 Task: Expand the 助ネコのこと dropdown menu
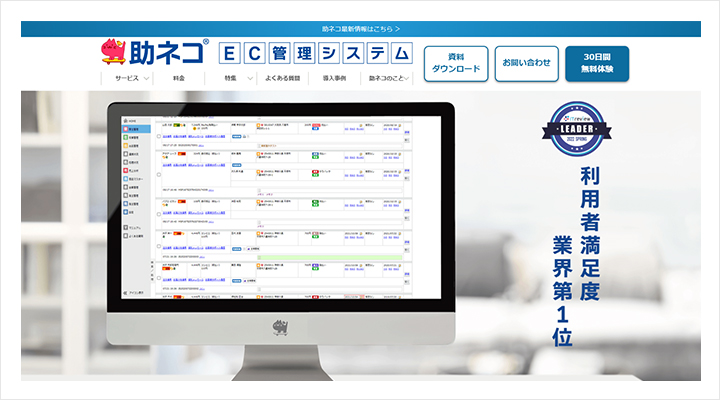coord(388,78)
